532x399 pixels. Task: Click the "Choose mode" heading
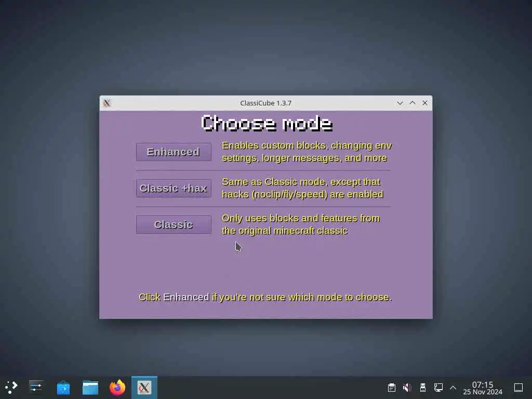tap(267, 123)
